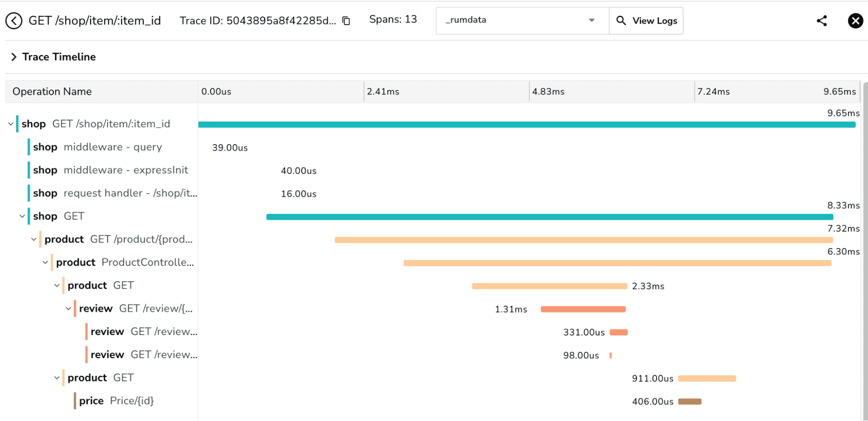Select the price Price/{id} span
This screenshot has height=421, width=868.
pos(116,401)
